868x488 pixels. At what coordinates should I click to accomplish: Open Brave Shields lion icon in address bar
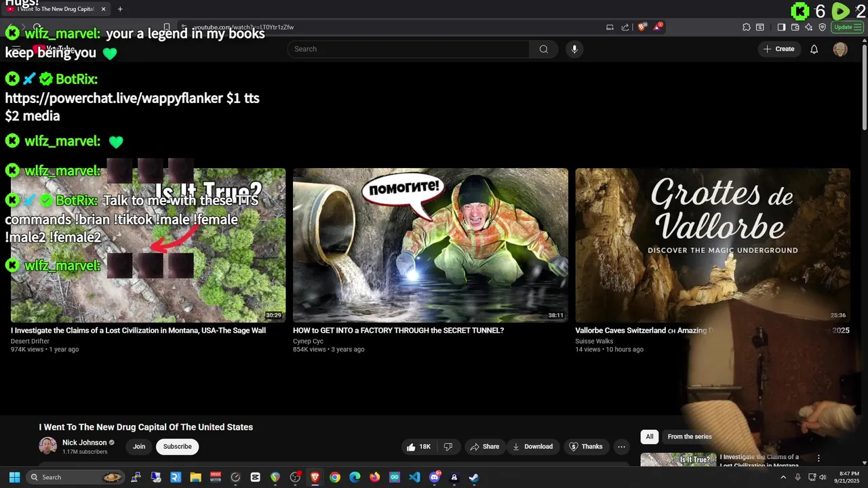pos(642,27)
